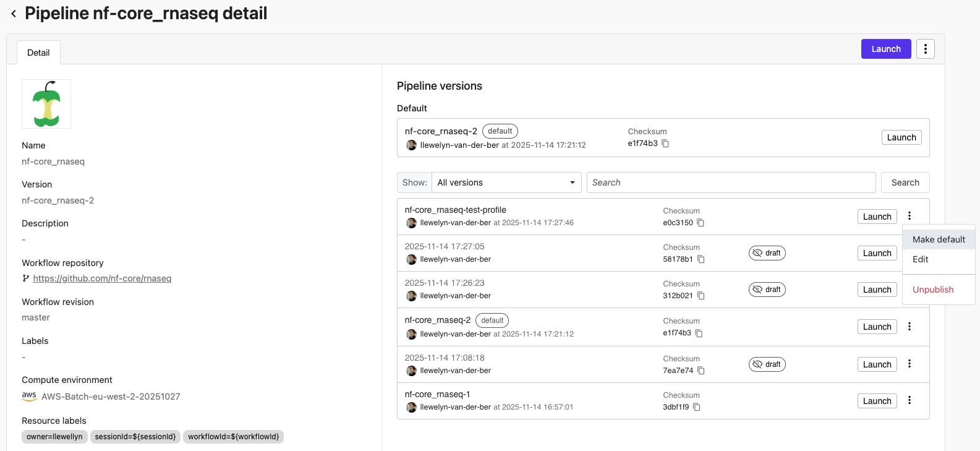Copy checksum 3dbf1f9 for nf-core_rnaseq-1
This screenshot has width=980, height=451.
[x=697, y=407]
